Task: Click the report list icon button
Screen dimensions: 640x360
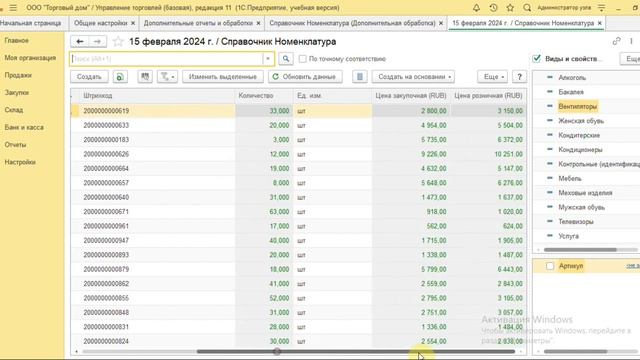Action: point(360,77)
